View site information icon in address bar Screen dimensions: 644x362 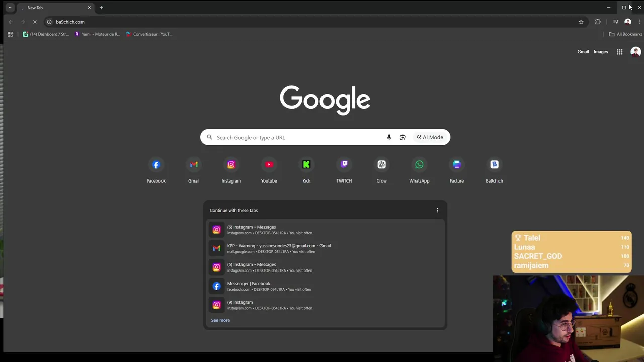tap(49, 22)
